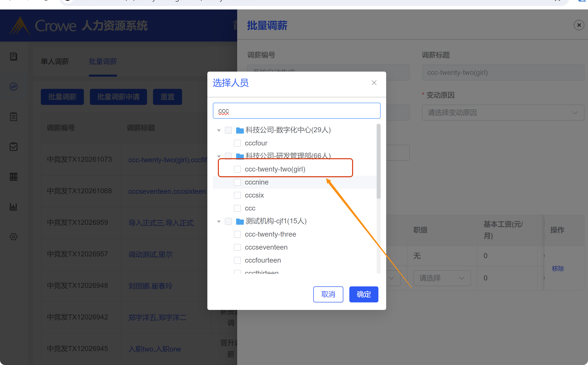This screenshot has height=365, width=588.
Task: Click the columns grid sidebar icon
Action: [x=14, y=177]
